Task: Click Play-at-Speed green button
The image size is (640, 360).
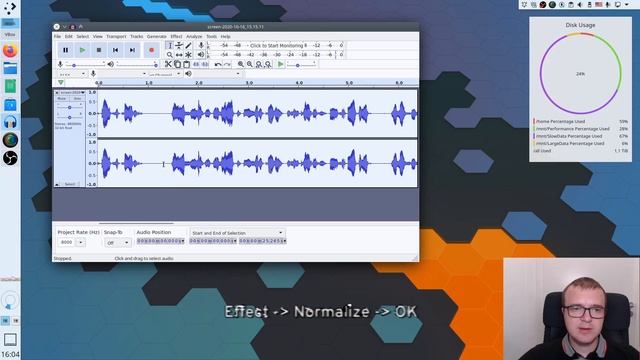Action: pos(280,64)
